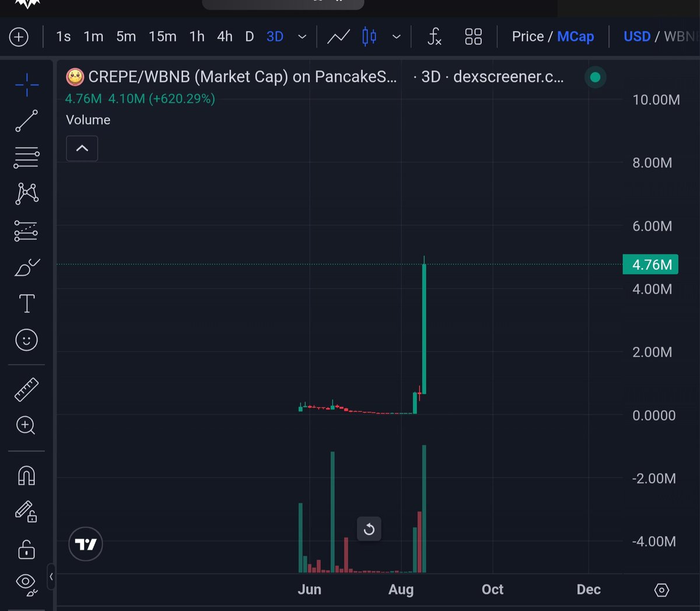Switch to the line chart style
This screenshot has height=611, width=700.
pyautogui.click(x=338, y=37)
